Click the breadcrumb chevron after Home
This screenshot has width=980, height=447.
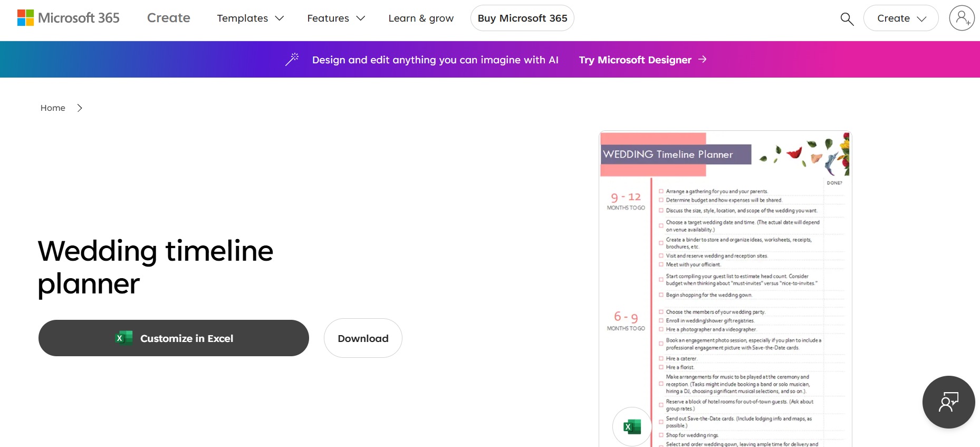(x=80, y=108)
